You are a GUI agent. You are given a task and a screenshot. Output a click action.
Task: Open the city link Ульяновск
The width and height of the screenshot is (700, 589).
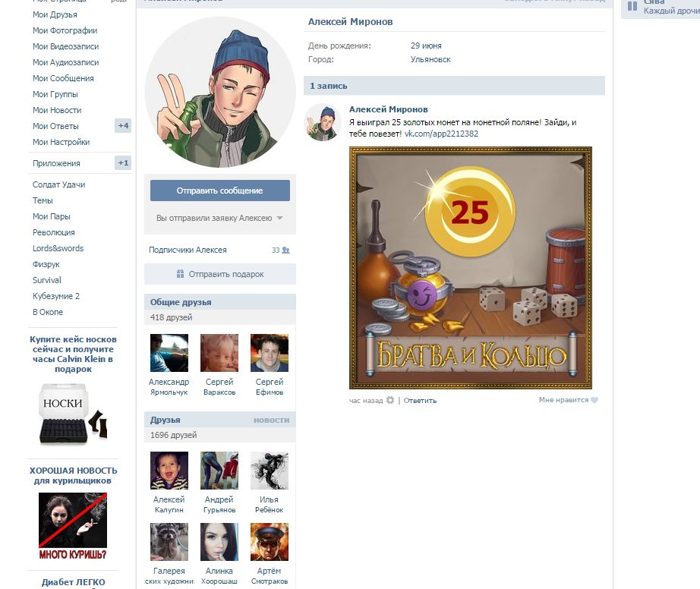[x=430, y=59]
